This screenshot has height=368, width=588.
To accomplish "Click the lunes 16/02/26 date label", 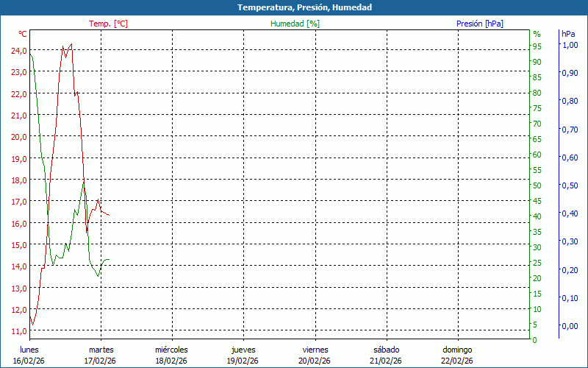I will pyautogui.click(x=29, y=355).
